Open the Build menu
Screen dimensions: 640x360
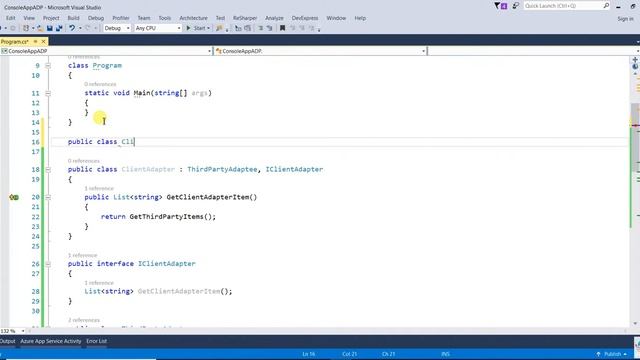[x=73, y=18]
